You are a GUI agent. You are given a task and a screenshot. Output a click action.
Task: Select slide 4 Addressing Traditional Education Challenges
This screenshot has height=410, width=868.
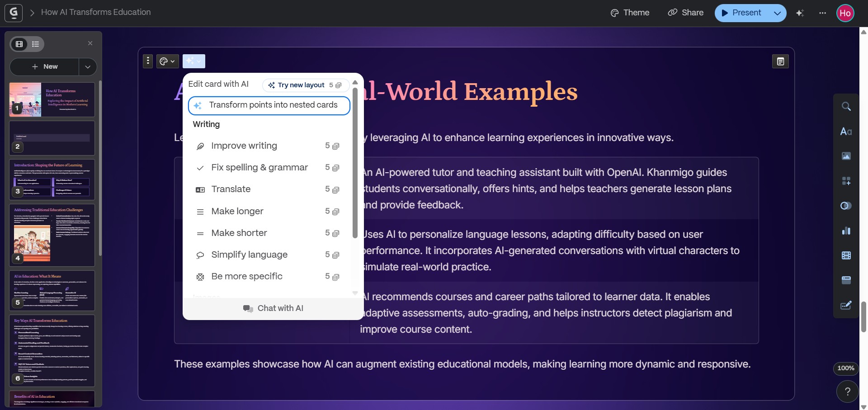pos(52,235)
